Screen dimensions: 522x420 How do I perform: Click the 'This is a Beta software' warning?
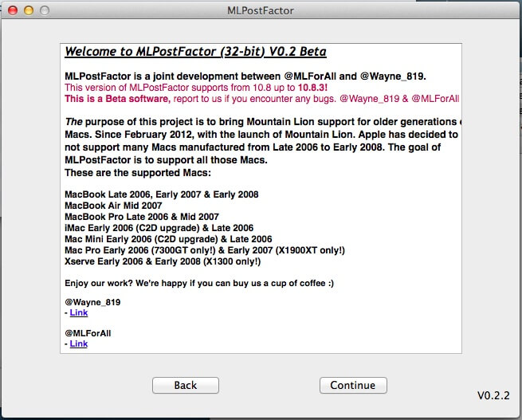click(x=261, y=99)
